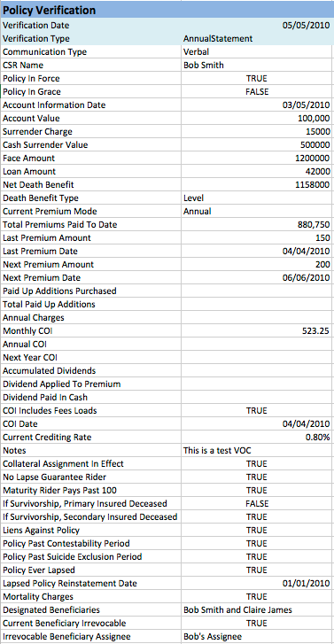Click the empty Annual Charges value cell
Viewport: 334px width, 644px height.
tap(257, 317)
